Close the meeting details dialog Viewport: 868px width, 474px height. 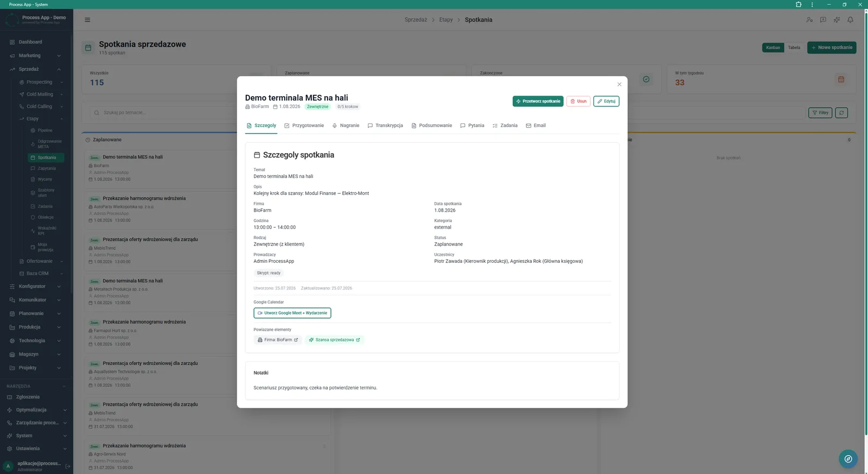tap(619, 84)
